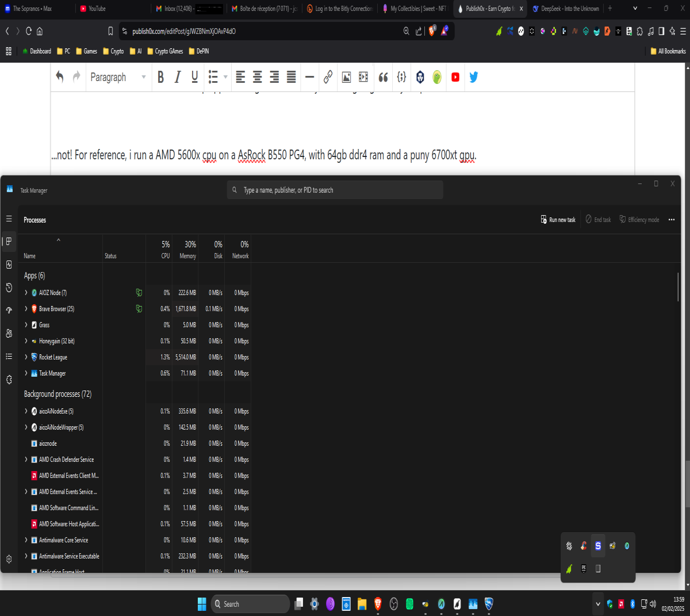Screen dimensions: 690x616
Task: Select the aioznode process row
Action: [x=135, y=443]
